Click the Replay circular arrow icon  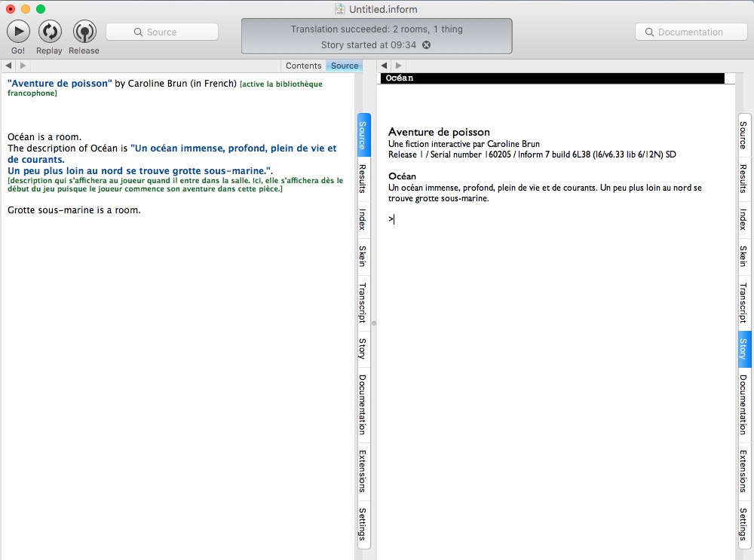pos(49,32)
